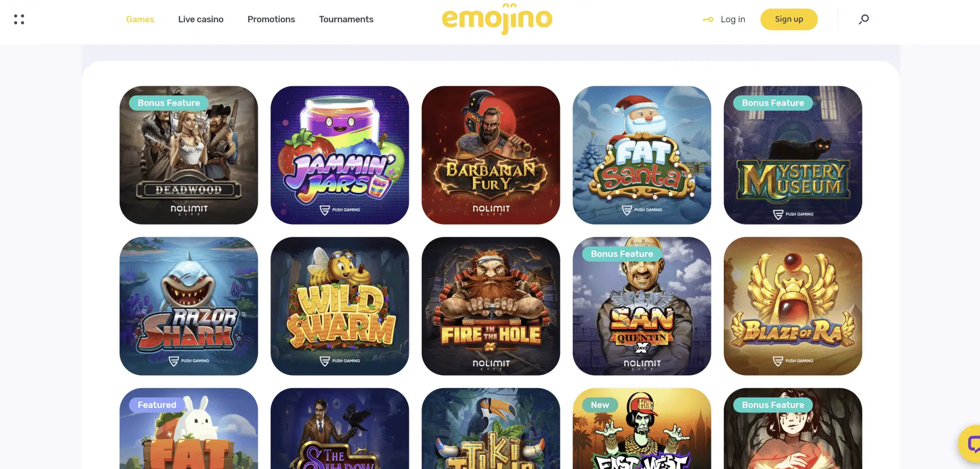The height and width of the screenshot is (469, 980).
Task: Select the Wild Swarm game tile
Action: click(x=340, y=306)
